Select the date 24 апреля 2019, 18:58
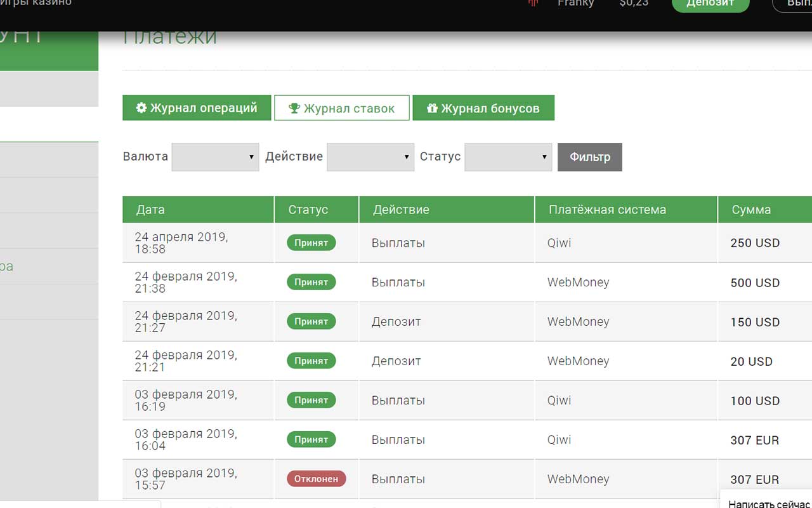812x508 pixels. (181, 243)
